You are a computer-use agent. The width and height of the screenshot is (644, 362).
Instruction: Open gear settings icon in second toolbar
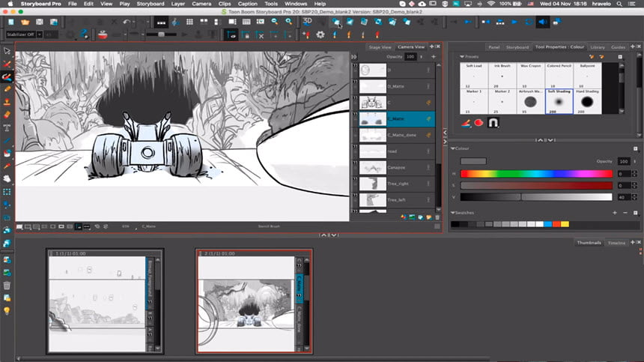[321, 35]
